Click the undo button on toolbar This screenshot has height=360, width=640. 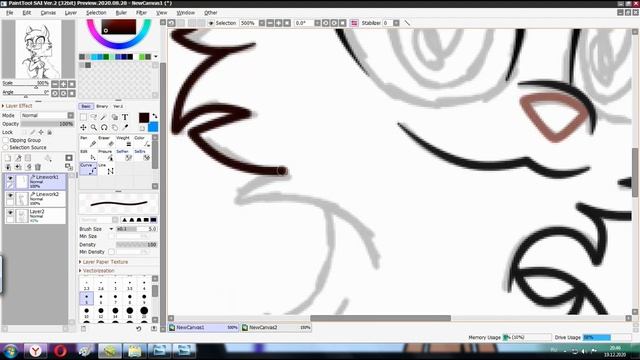[171, 23]
